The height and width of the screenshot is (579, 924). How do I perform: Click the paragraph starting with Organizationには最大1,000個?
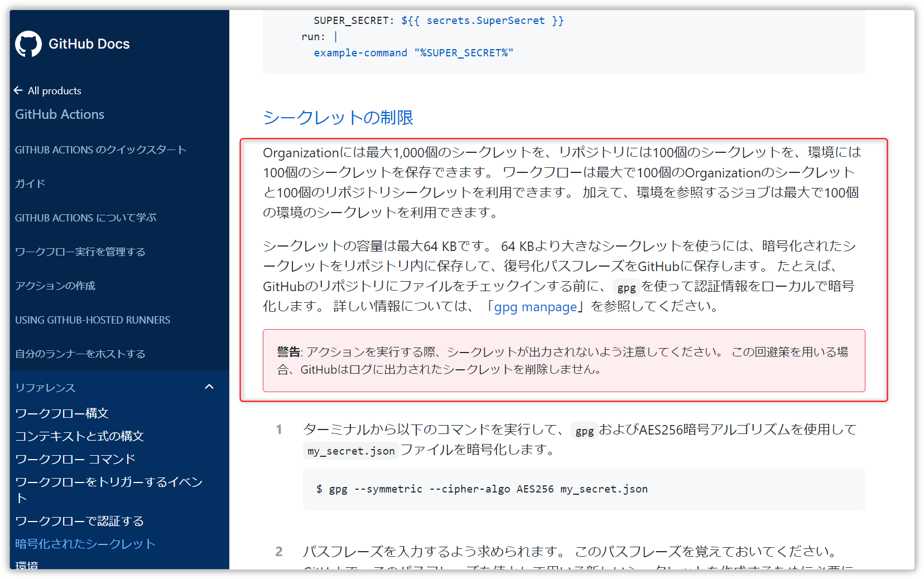(562, 182)
